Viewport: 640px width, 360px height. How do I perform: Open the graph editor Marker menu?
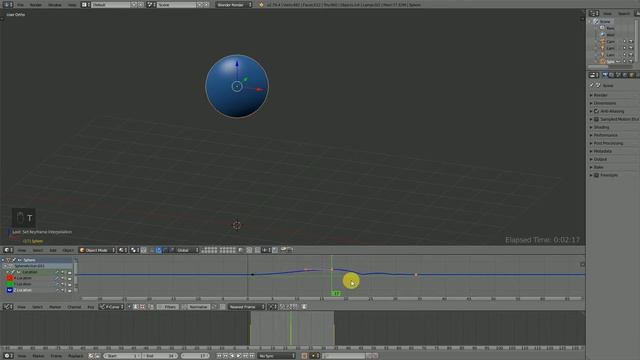55,307
